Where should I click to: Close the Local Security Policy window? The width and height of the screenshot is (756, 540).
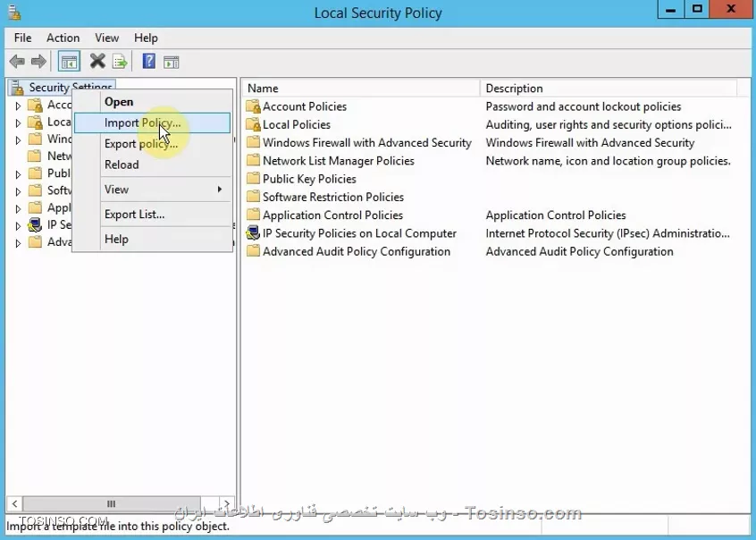[x=731, y=9]
